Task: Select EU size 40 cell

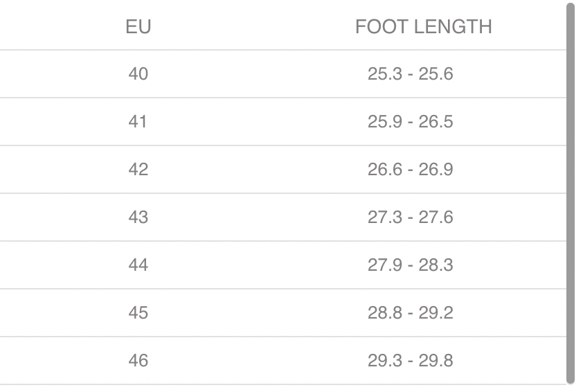Action: pos(138,73)
